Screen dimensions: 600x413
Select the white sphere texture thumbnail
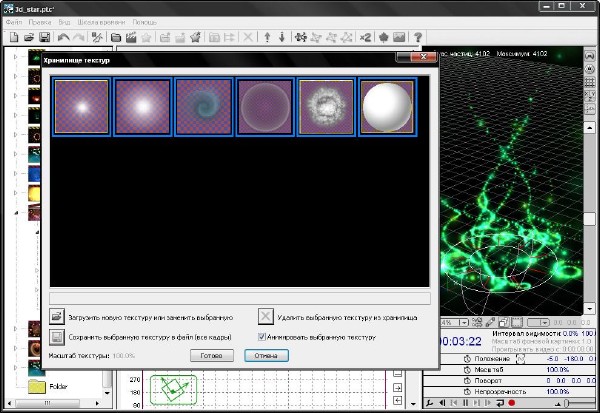click(x=387, y=107)
